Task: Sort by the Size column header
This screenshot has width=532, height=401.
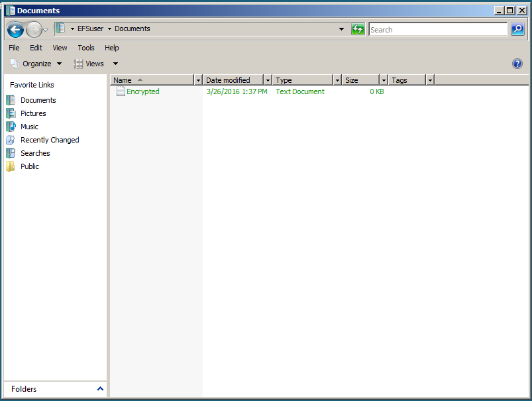Action: [x=360, y=80]
